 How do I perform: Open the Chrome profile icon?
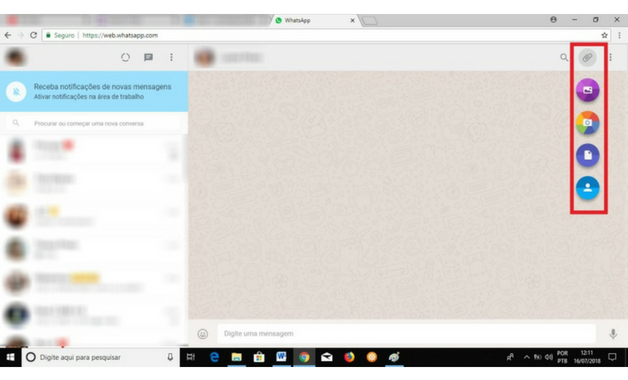[554, 20]
